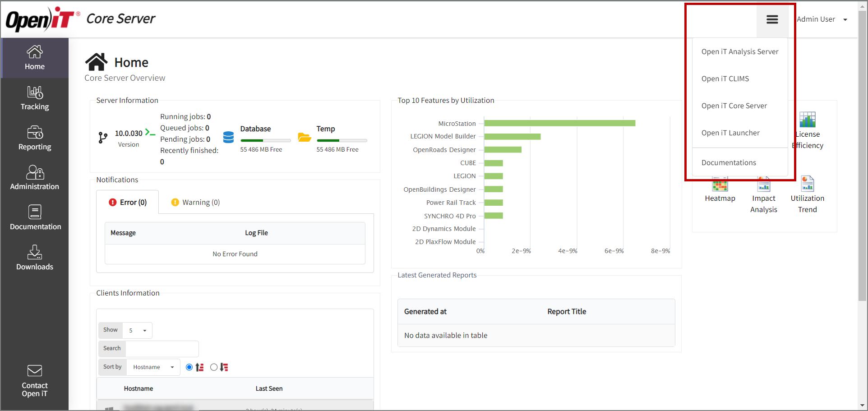Select Open iT Analysis Server menu item

click(739, 52)
